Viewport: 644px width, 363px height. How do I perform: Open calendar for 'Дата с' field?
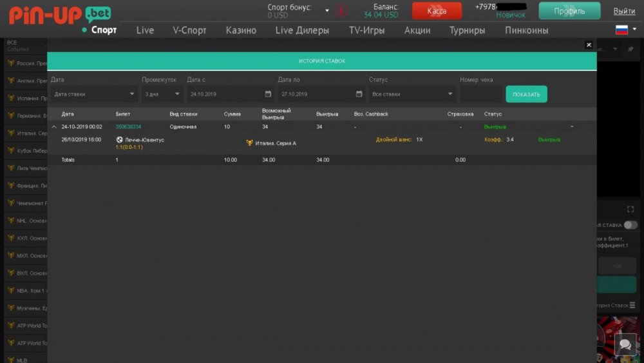[x=268, y=94]
